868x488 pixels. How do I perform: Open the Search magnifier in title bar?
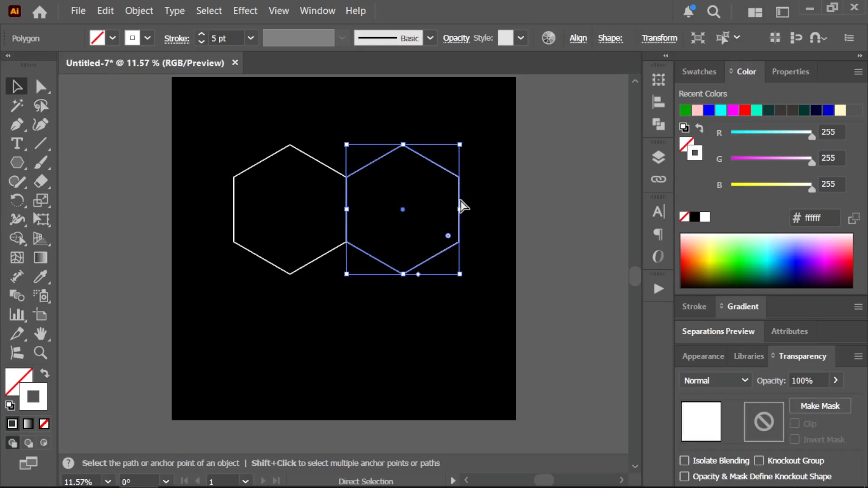[714, 12]
